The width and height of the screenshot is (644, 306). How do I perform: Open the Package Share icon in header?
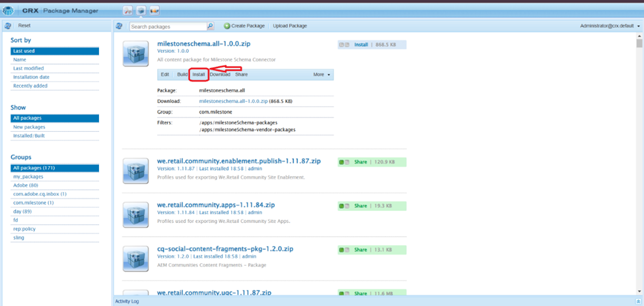(x=155, y=11)
